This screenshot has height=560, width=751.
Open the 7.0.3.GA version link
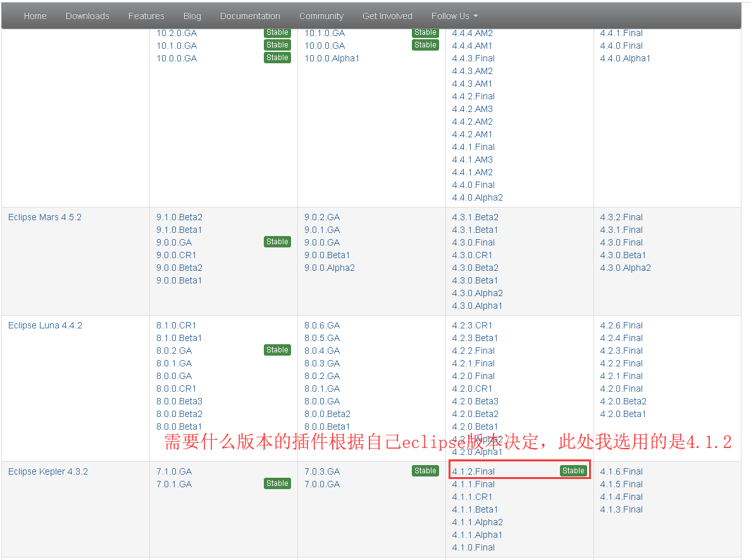click(x=322, y=471)
